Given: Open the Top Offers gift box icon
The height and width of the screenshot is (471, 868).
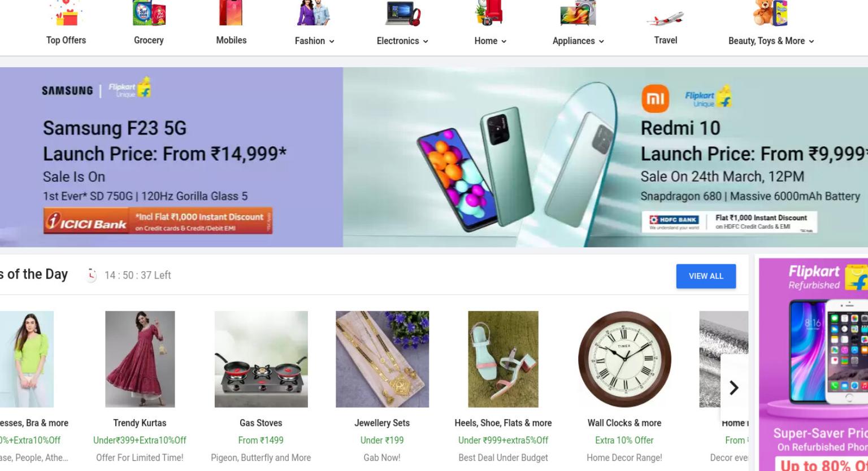Looking at the screenshot, I should tap(66, 13).
